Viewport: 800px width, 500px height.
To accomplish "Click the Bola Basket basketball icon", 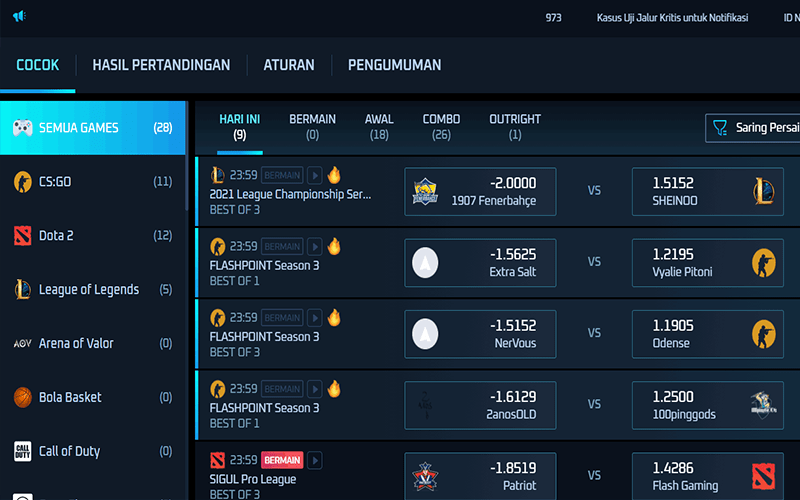I will coord(22,397).
